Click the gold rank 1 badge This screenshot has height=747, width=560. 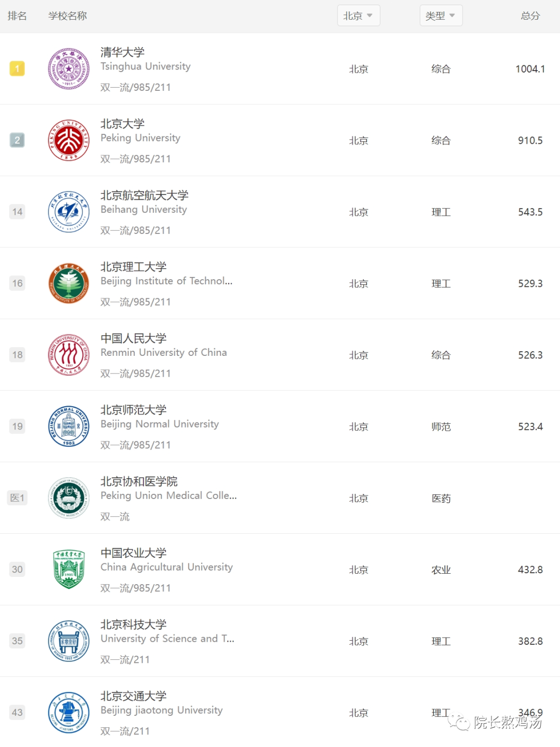pos(17,68)
